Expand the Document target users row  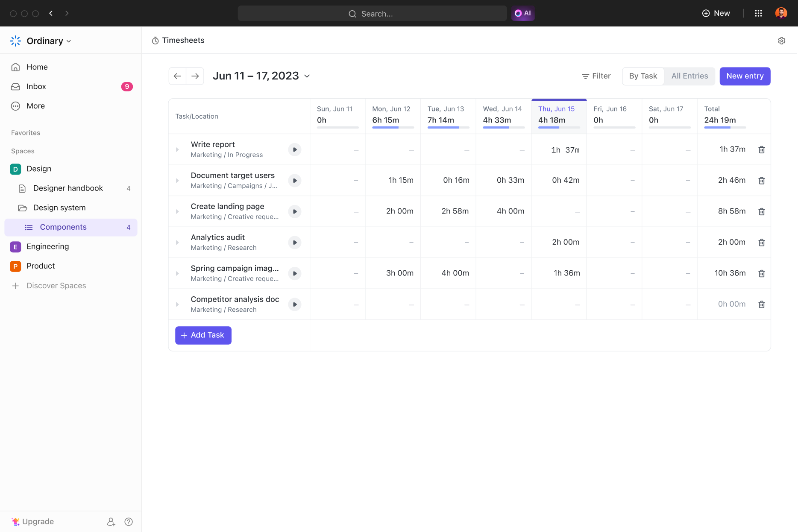(x=178, y=180)
